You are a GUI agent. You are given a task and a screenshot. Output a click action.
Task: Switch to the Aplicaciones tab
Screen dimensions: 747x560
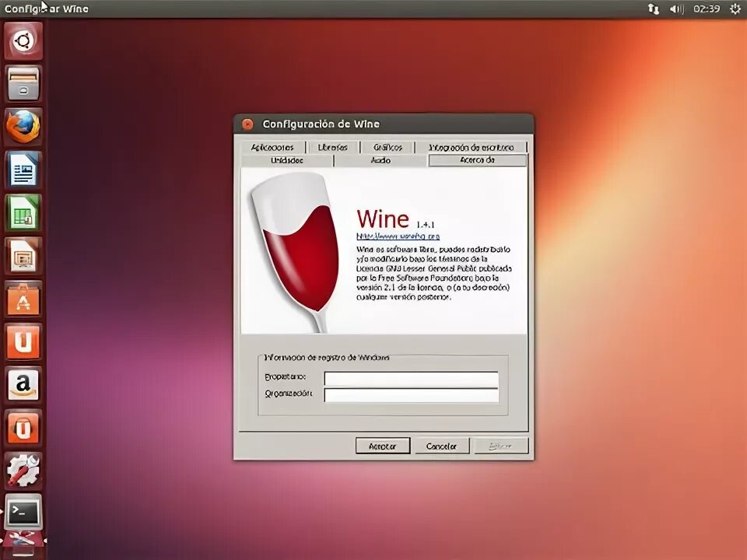pos(272,147)
